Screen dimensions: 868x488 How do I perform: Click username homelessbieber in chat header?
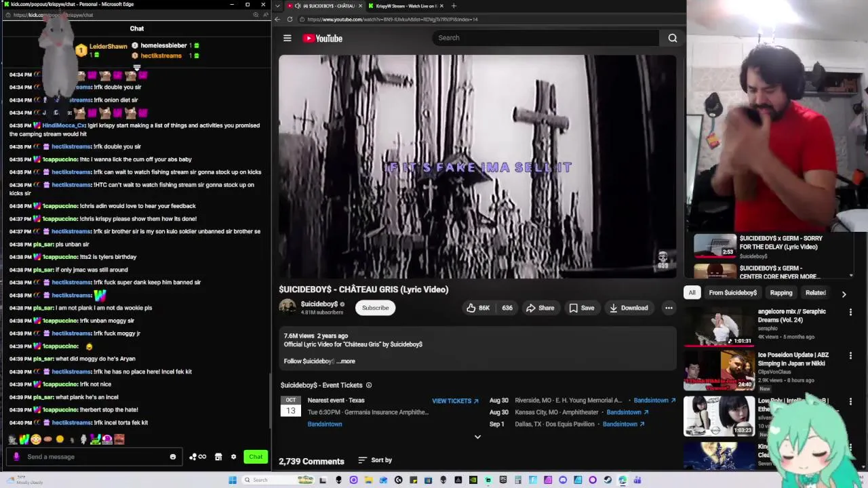tap(163, 45)
